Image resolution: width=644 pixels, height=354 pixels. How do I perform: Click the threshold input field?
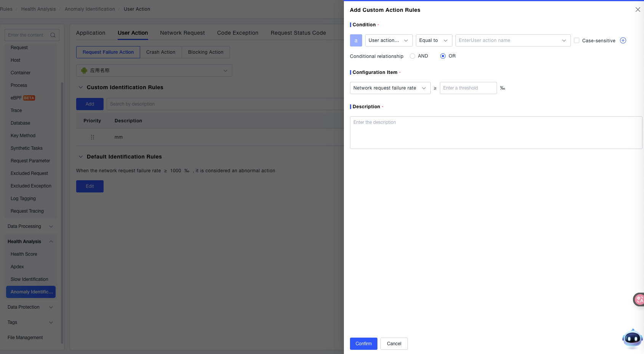468,88
